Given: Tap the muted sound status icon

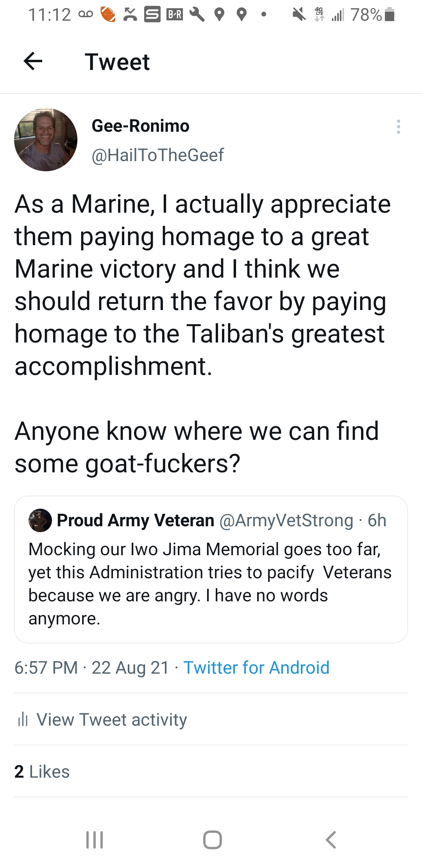Looking at the screenshot, I should click(299, 15).
